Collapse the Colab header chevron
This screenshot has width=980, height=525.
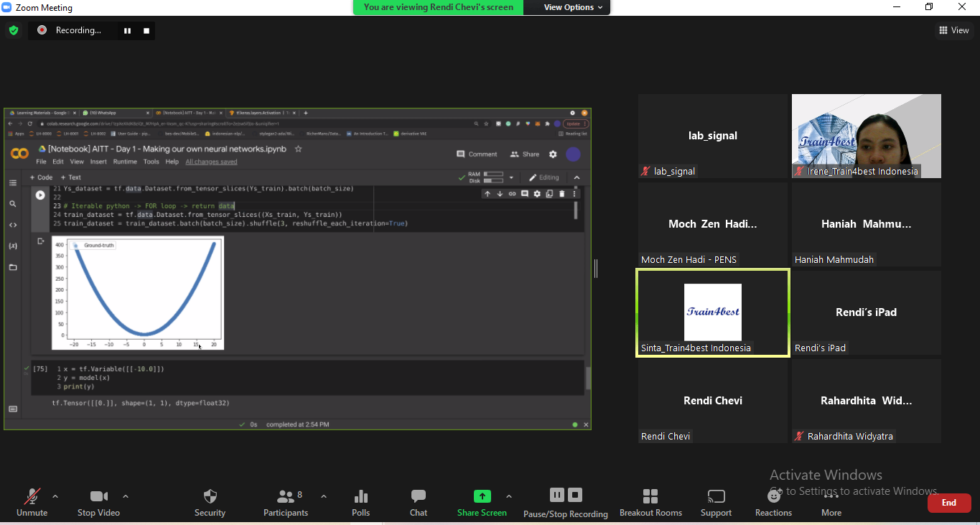click(x=577, y=177)
